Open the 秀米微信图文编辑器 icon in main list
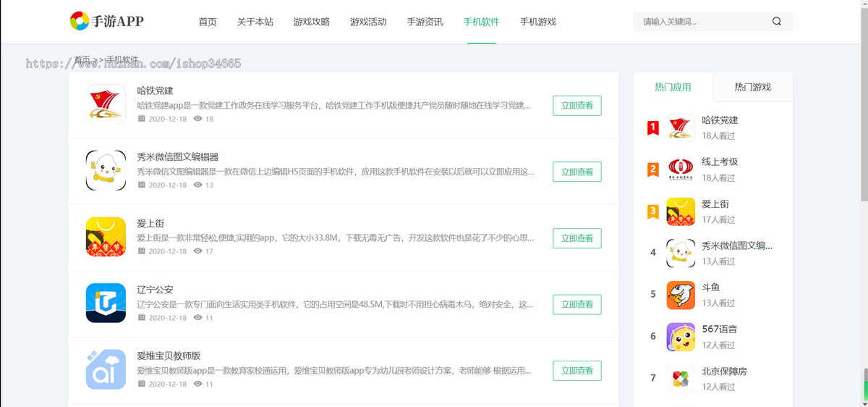This screenshot has height=407, width=868. click(x=106, y=171)
